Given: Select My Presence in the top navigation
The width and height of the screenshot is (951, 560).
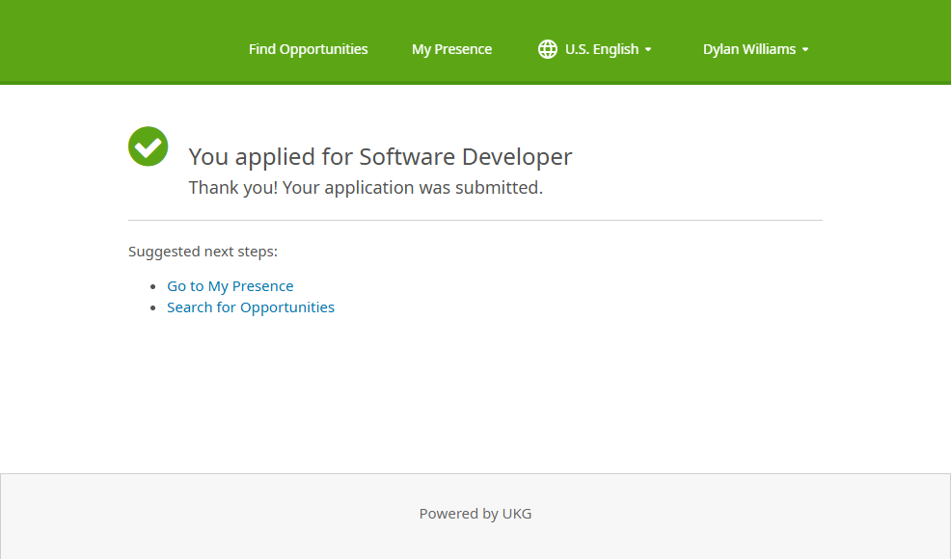Looking at the screenshot, I should click(451, 49).
